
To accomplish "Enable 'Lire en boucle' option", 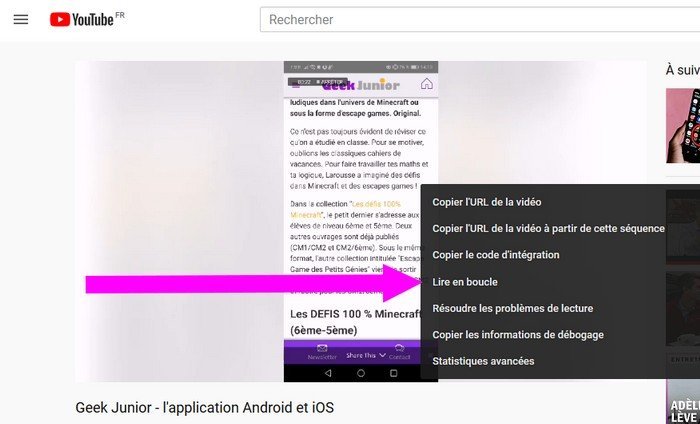I will tap(465, 282).
